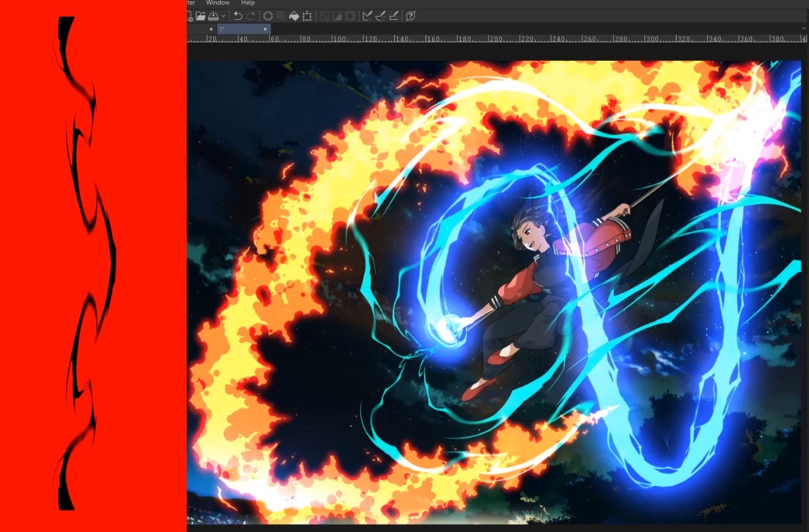The width and height of the screenshot is (809, 532).
Task: Click the Save icon in toolbar
Action: point(213,16)
